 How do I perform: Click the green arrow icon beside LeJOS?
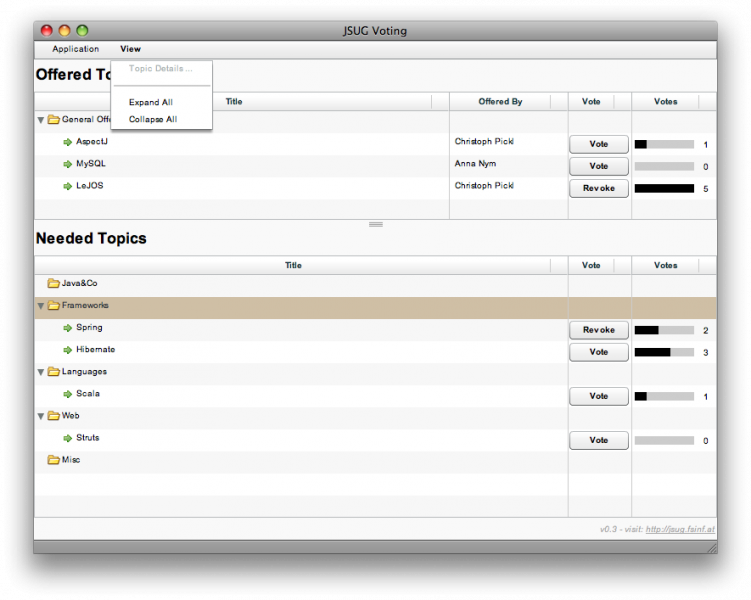68,186
